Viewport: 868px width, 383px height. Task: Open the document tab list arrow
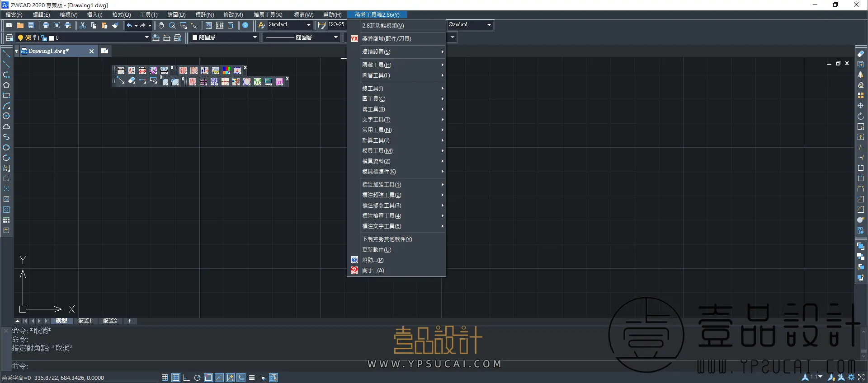click(x=17, y=51)
